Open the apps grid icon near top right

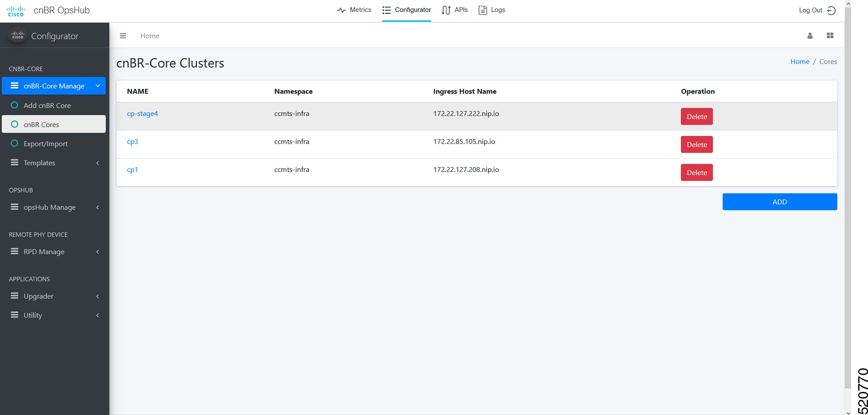(x=829, y=36)
